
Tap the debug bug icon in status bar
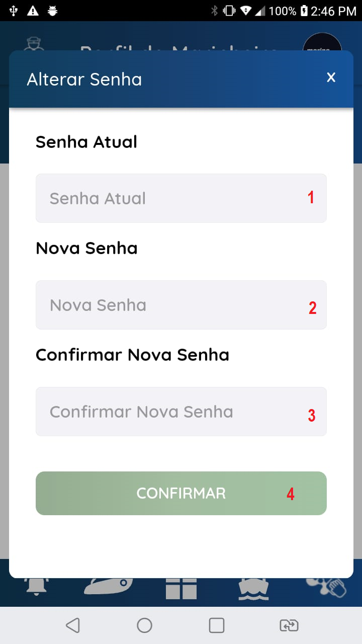click(x=52, y=11)
